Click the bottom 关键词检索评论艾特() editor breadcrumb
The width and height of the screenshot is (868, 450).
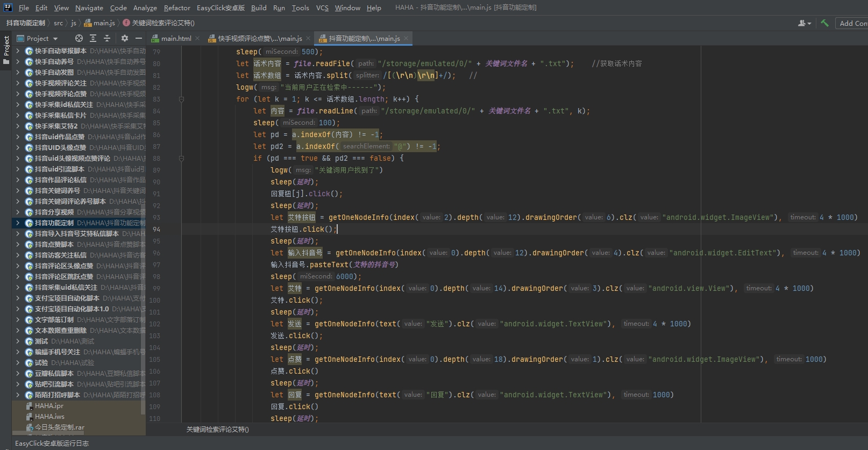(217, 430)
